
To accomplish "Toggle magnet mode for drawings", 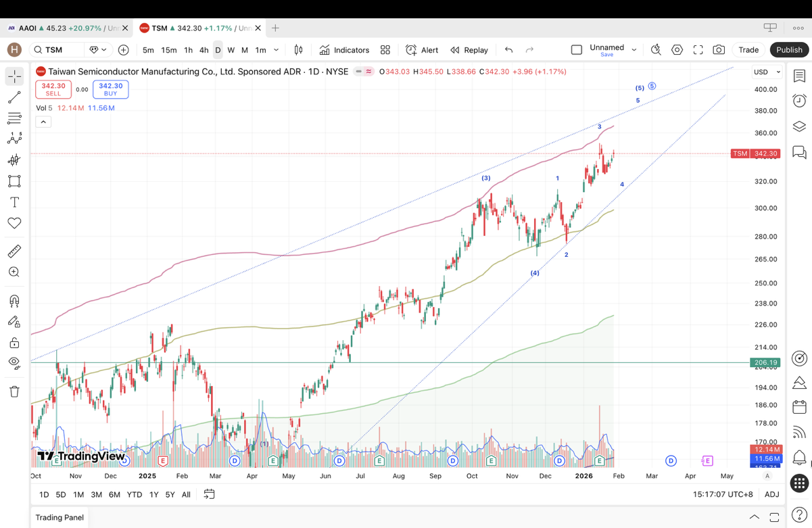I will tap(14, 301).
